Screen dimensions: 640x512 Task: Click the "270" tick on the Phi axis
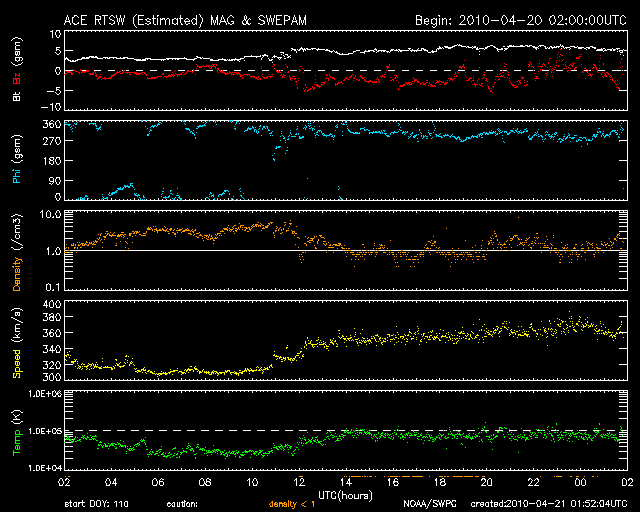(x=52, y=141)
